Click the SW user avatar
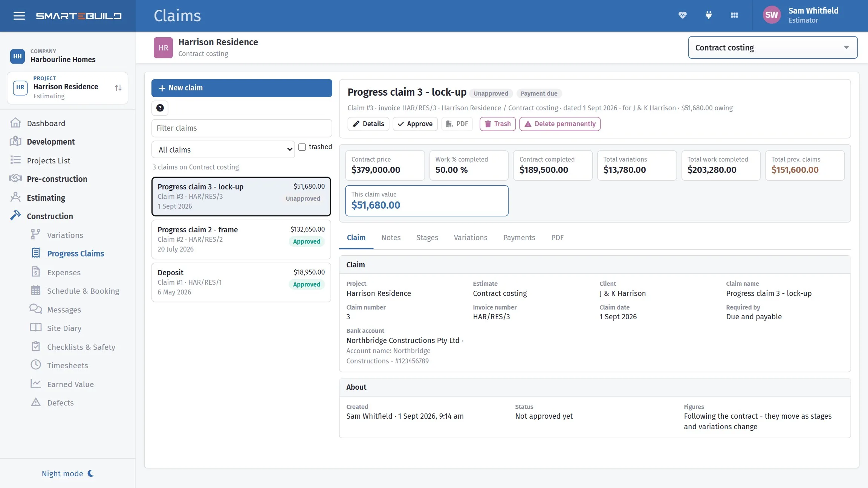 (771, 15)
